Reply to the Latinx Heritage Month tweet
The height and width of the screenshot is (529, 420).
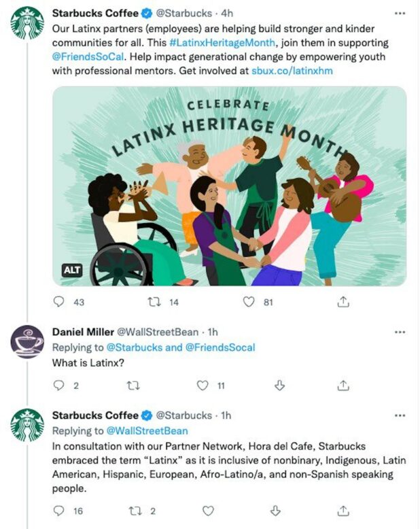click(x=59, y=302)
